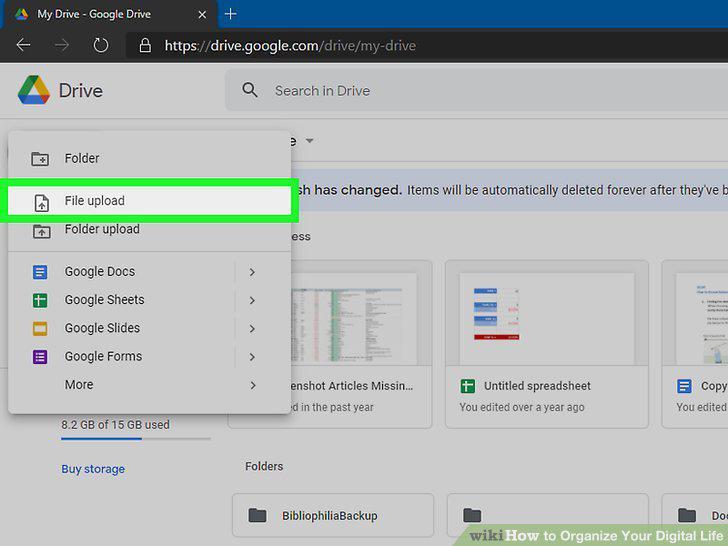Open the My Drive dropdown arrow
The height and width of the screenshot is (546, 728).
tap(309, 140)
